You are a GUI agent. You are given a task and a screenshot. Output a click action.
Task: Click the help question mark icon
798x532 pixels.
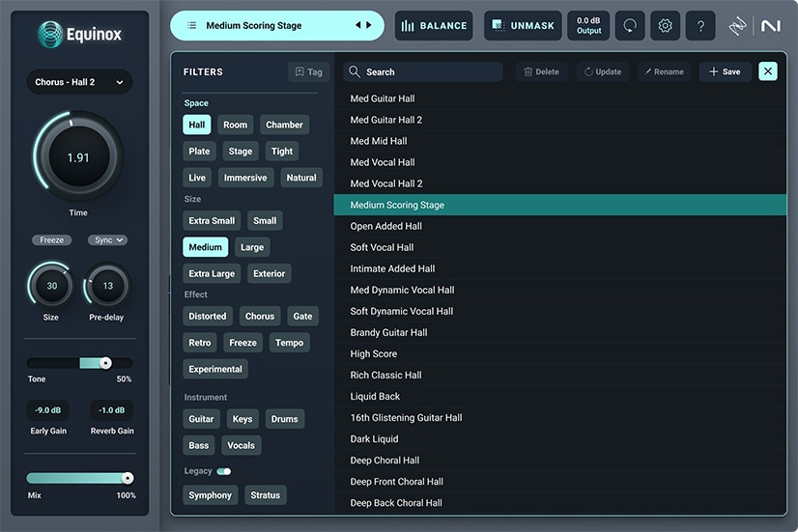(x=700, y=26)
